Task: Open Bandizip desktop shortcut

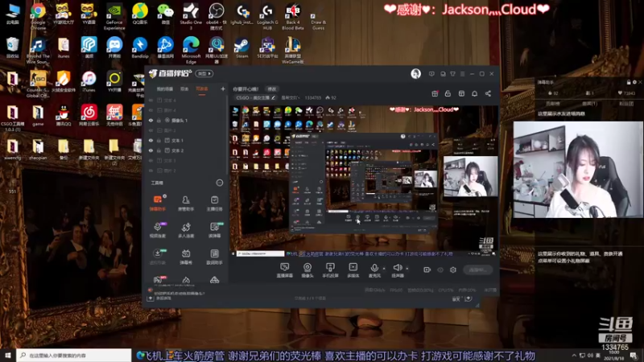Action: [x=140, y=47]
